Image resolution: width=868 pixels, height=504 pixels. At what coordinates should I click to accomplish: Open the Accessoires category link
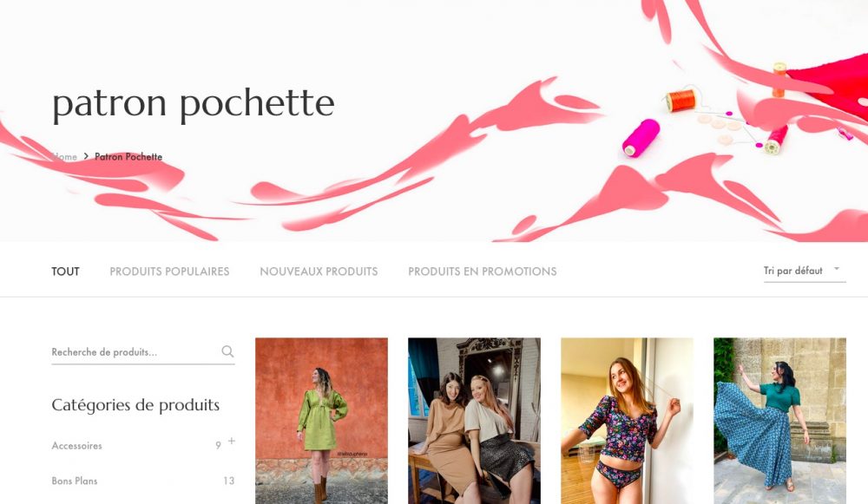[77, 445]
